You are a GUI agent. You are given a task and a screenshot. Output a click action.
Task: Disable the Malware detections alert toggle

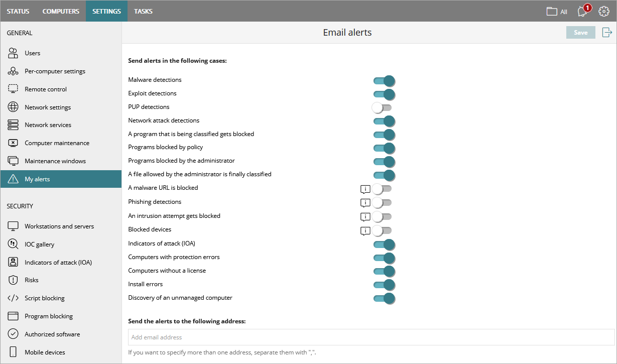pos(384,81)
